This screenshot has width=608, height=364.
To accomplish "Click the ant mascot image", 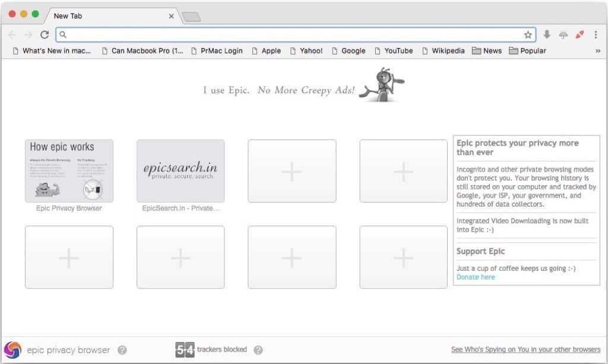I will pos(382,85).
